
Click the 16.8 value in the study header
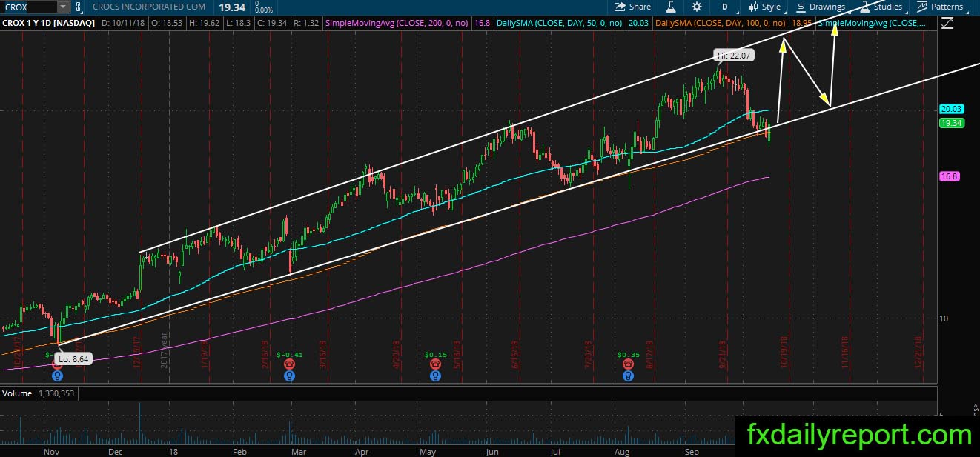pyautogui.click(x=482, y=24)
